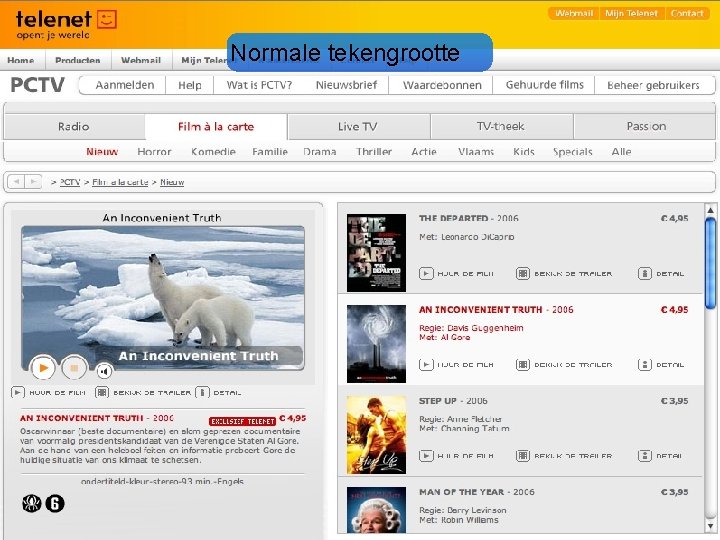Open Help in the PCTV menu
This screenshot has height=540, width=720.
190,85
